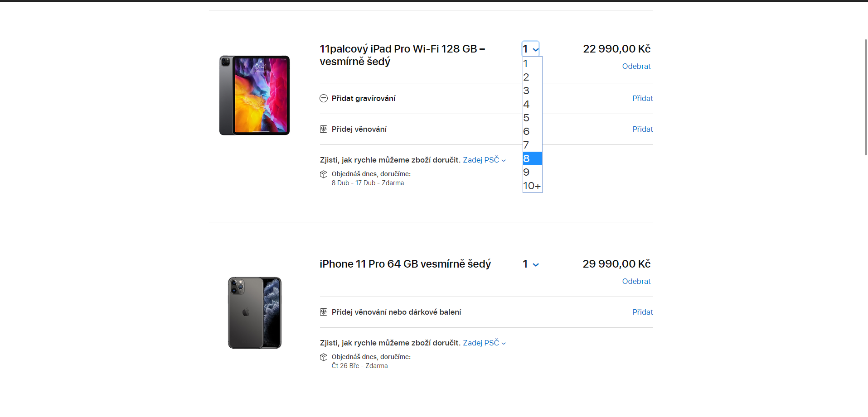Screen dimensions: 868x417
Task: Expand Zadej PSČ for the iPhone
Action: pos(484,343)
